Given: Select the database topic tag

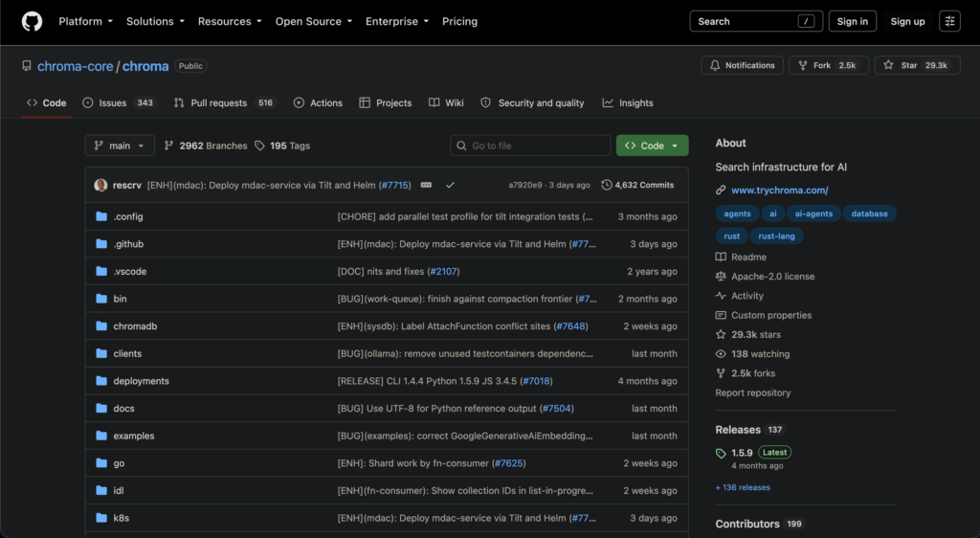Looking at the screenshot, I should pos(869,213).
